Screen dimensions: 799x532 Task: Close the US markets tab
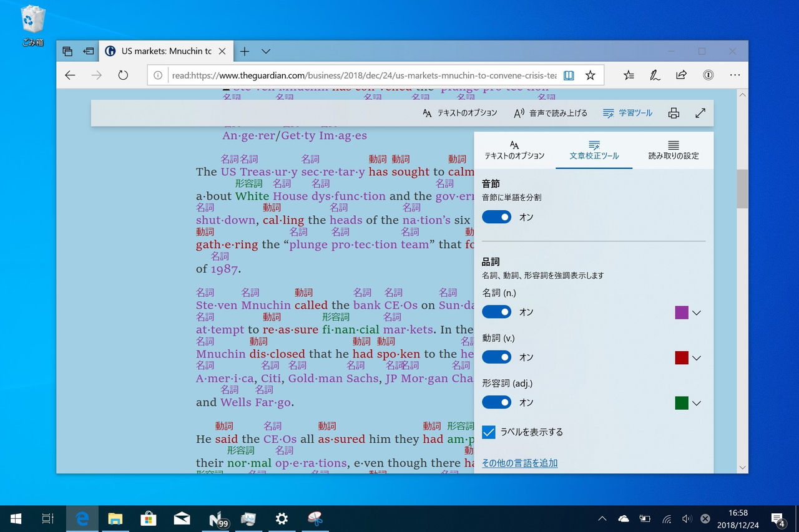[x=222, y=51]
